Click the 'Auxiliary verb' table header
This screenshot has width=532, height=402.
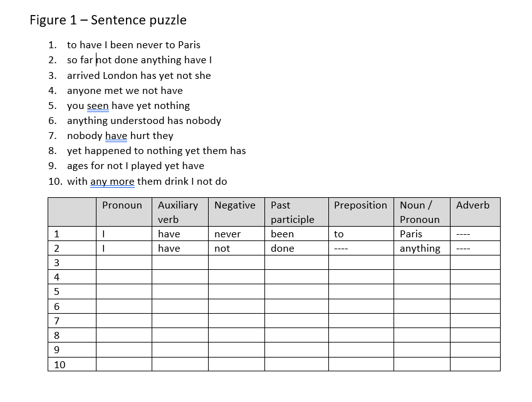tap(179, 212)
